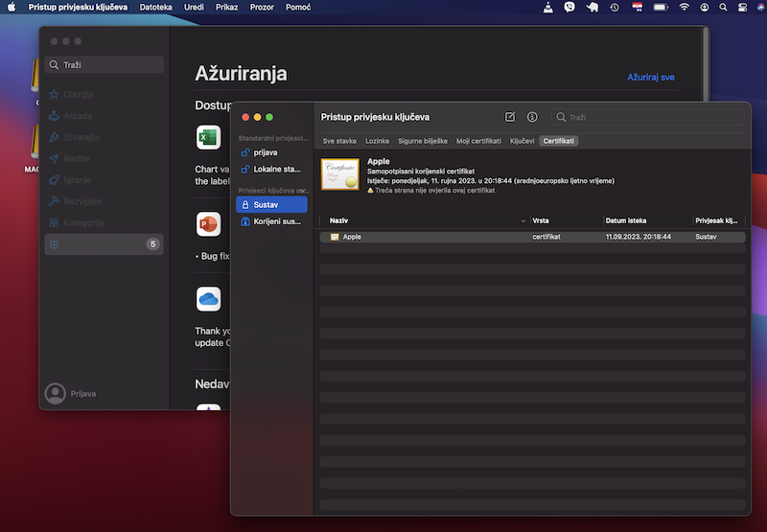Collapse the Privjesci ključeva sustava section
The height and width of the screenshot is (532, 767).
point(303,190)
